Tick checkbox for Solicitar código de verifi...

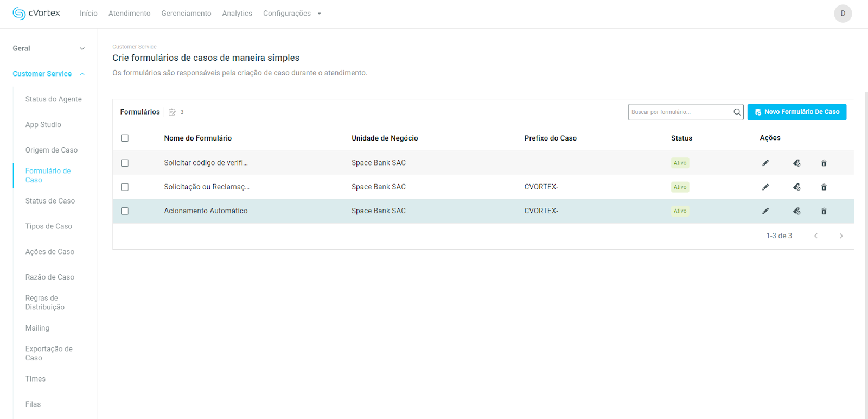125,163
